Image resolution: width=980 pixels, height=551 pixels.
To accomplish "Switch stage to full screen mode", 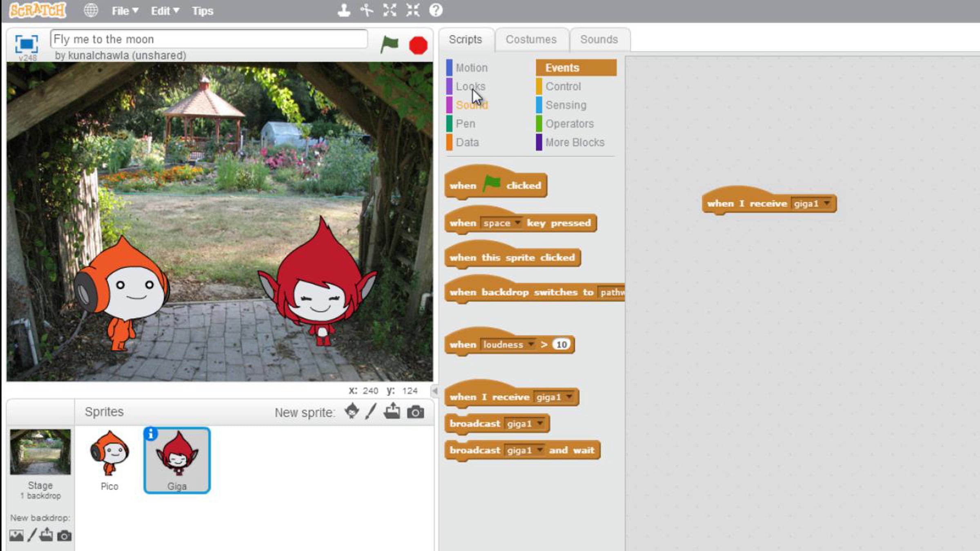I will coord(27,44).
